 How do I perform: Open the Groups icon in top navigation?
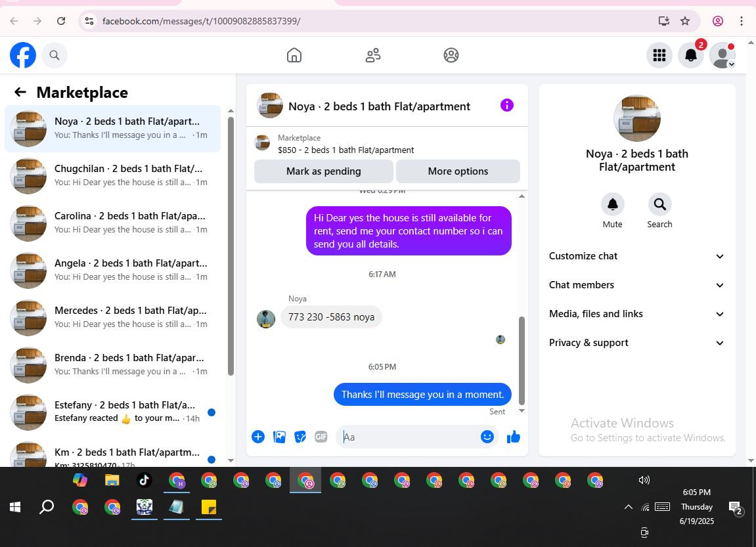coord(451,55)
